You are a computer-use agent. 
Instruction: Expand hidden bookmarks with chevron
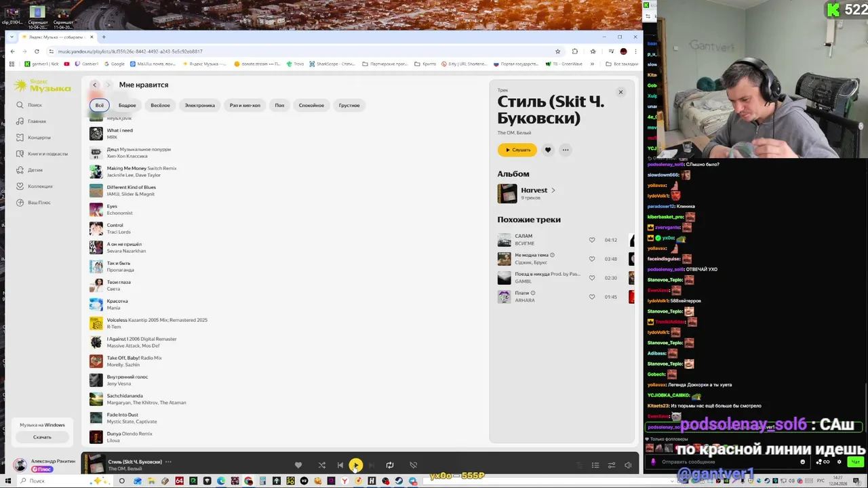pos(592,64)
